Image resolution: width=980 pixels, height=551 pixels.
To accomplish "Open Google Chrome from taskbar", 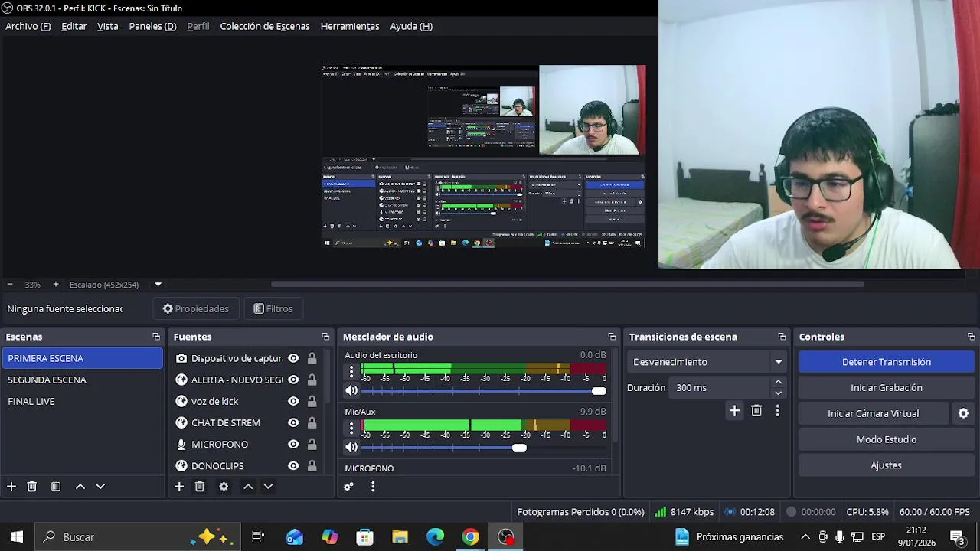I will coord(471,537).
